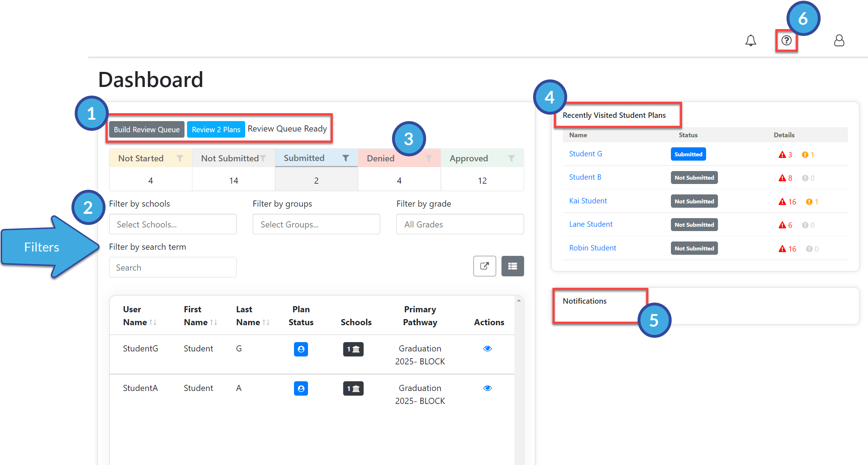Toggle the Approved filter funnel
Viewport: 868px width, 465px height.
pos(511,158)
